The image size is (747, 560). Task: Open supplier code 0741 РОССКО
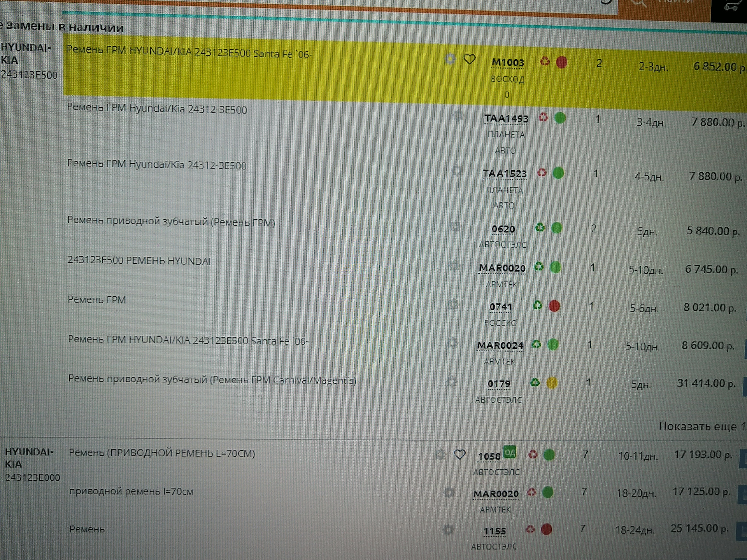coord(501,307)
